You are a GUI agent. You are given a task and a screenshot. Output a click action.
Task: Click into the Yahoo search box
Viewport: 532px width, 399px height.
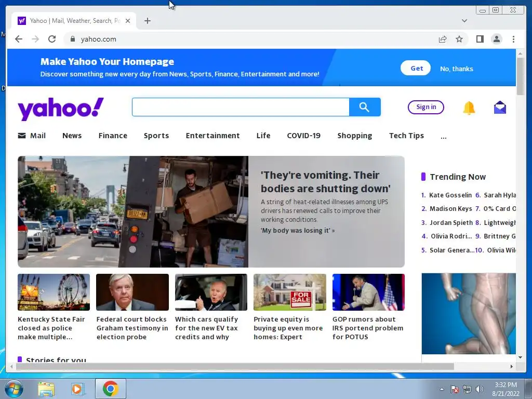tap(241, 107)
